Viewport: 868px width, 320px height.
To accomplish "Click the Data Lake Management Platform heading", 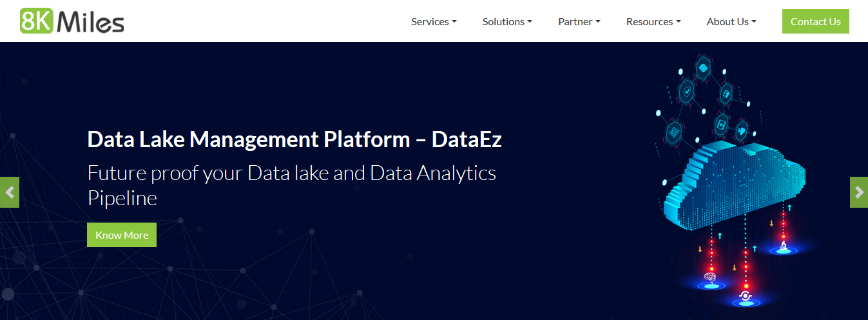I will pos(294,139).
